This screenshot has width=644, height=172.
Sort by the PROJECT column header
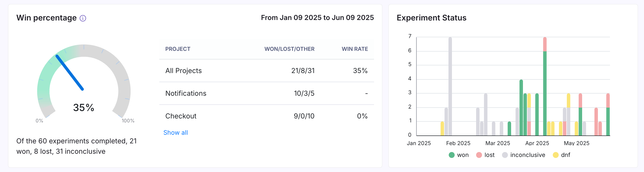tap(178, 49)
